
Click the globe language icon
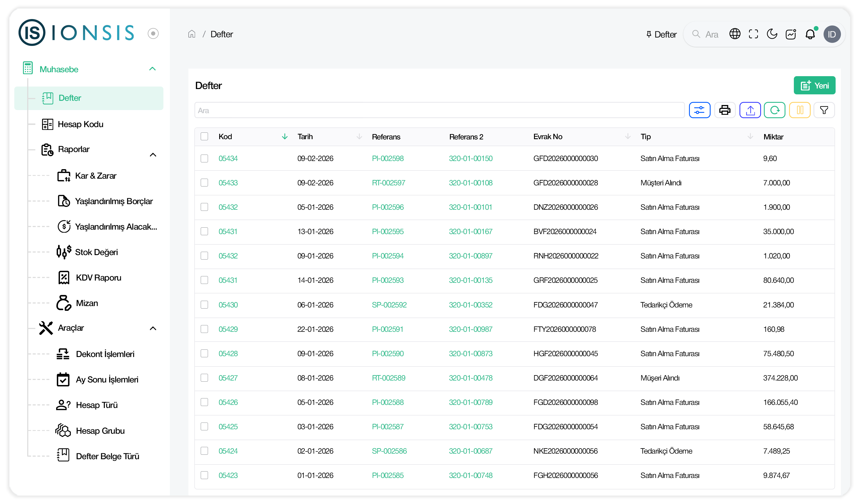click(x=734, y=34)
